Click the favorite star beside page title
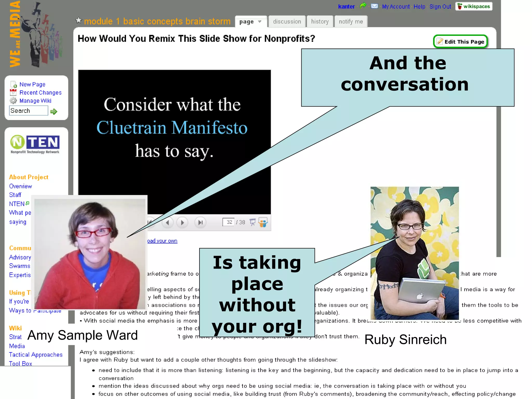Screen dimensions: 532x399 click(x=78, y=20)
